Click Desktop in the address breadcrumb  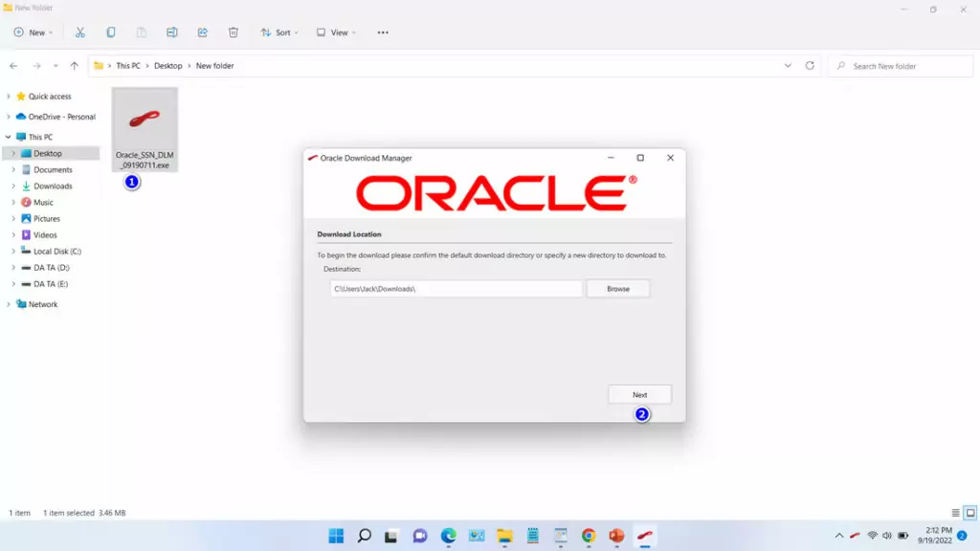pos(168,66)
